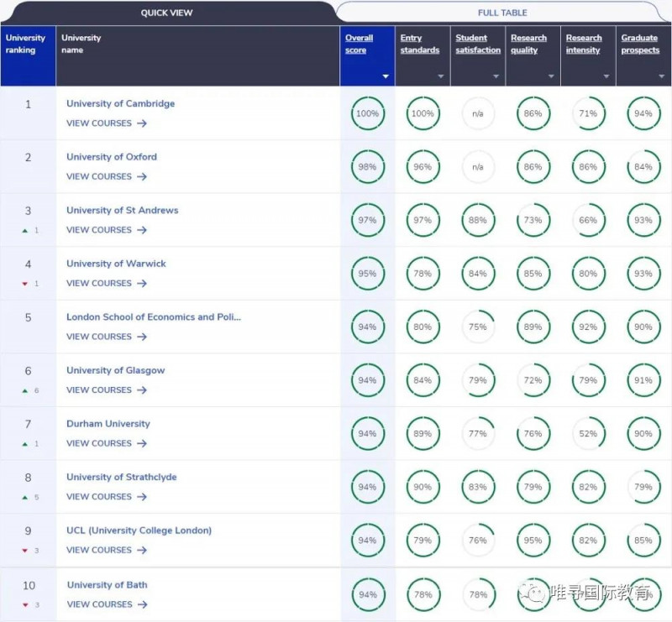View courses for University of Oxford
This screenshot has width=672, height=622.
(x=107, y=176)
